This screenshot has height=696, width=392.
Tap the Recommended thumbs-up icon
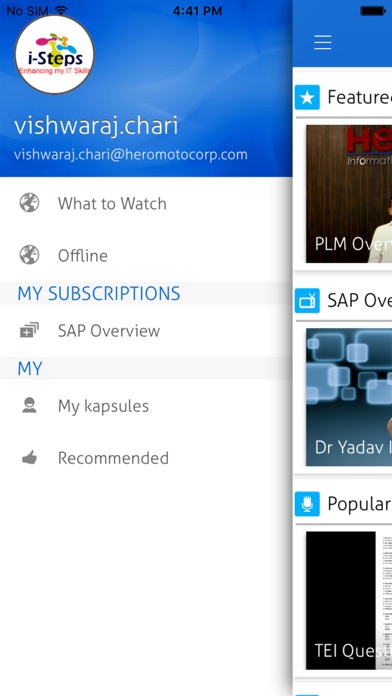pos(29,458)
